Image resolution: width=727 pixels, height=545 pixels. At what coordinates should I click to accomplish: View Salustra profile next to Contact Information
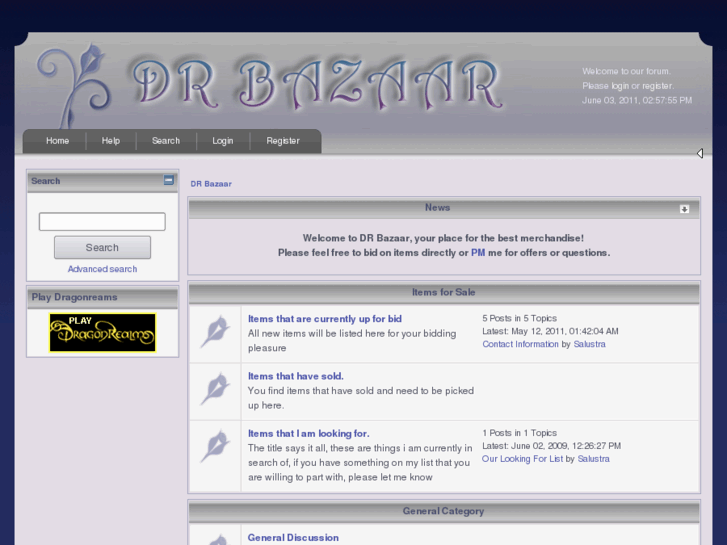point(589,344)
